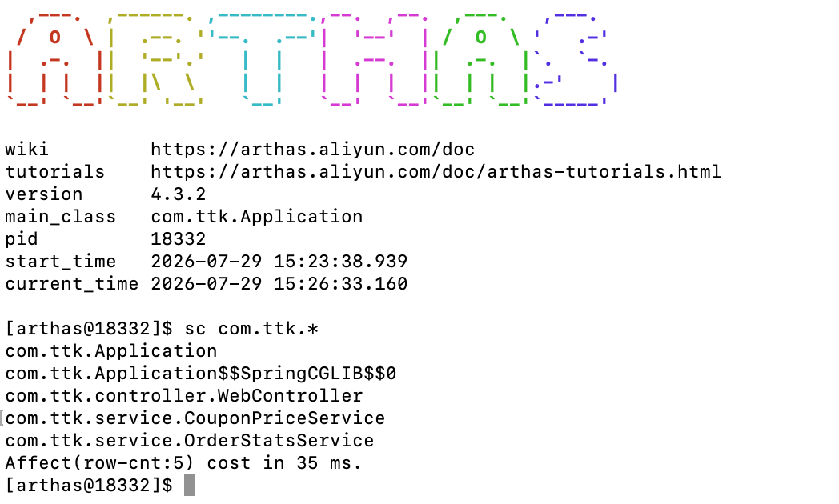839x504 pixels.
Task: Select the CouponPriceService class line
Action: point(195,418)
